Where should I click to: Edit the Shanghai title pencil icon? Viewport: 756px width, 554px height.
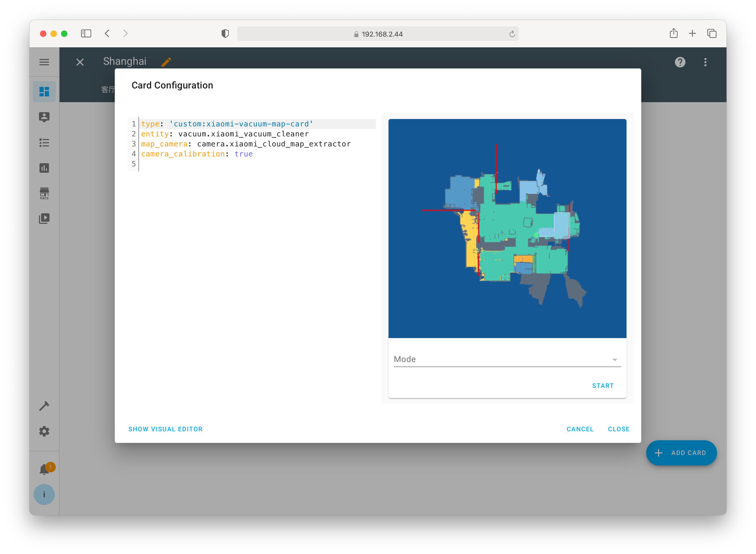tap(166, 62)
